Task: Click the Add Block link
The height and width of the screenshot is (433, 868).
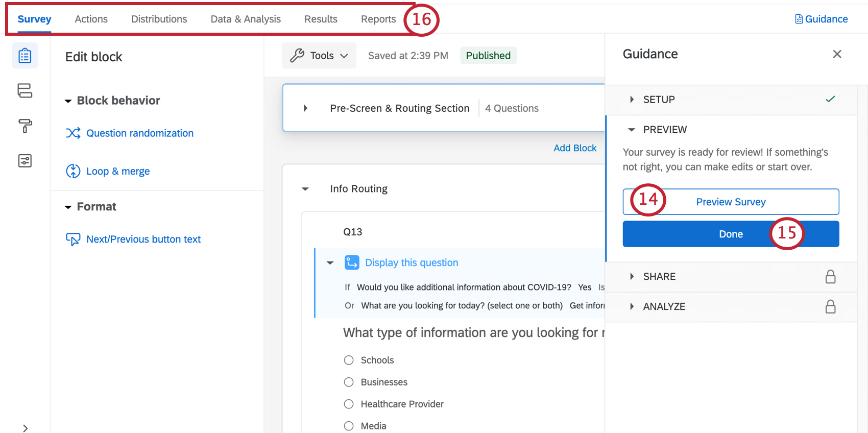Action: [575, 148]
